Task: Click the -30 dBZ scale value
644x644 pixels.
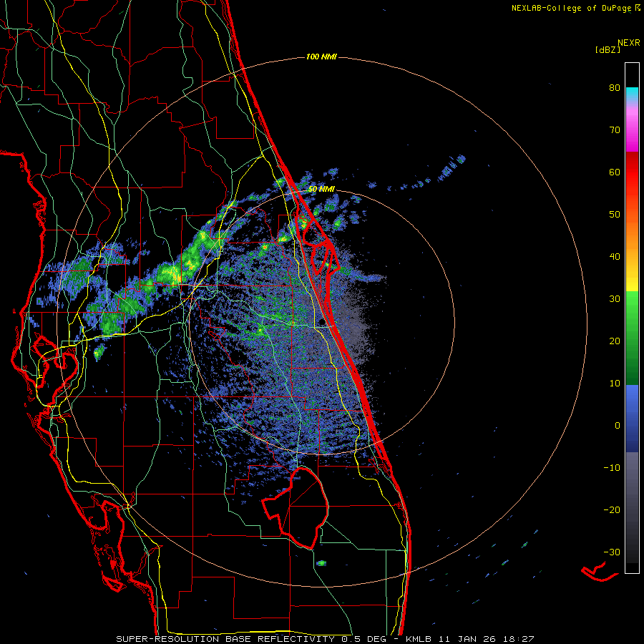Action: point(612,552)
